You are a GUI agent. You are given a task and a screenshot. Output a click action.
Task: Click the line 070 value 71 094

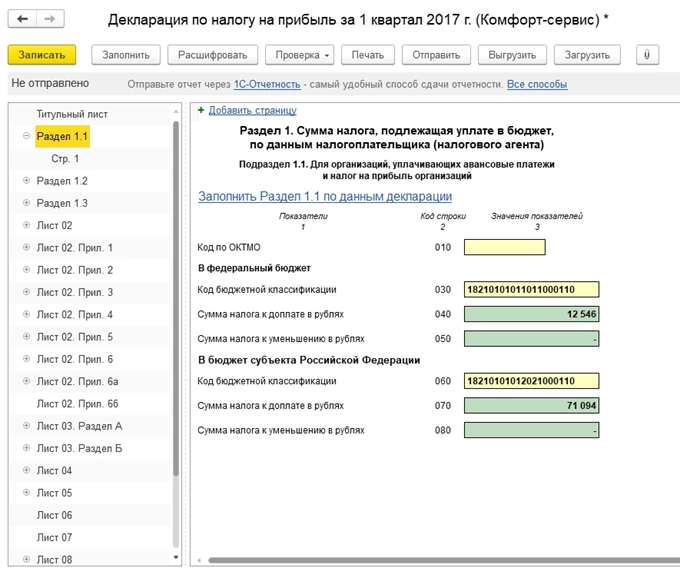(x=532, y=405)
